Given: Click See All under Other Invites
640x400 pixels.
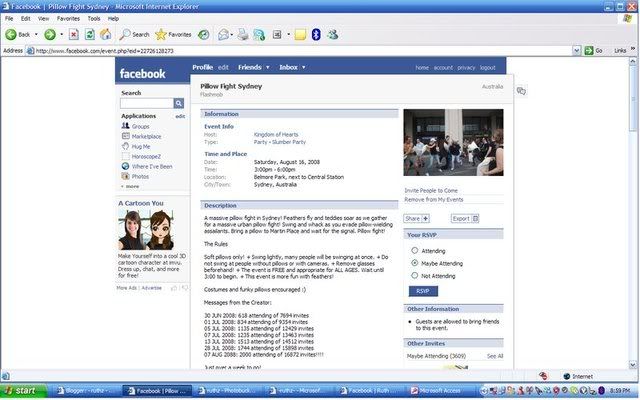Looking at the screenshot, I should tap(495, 356).
